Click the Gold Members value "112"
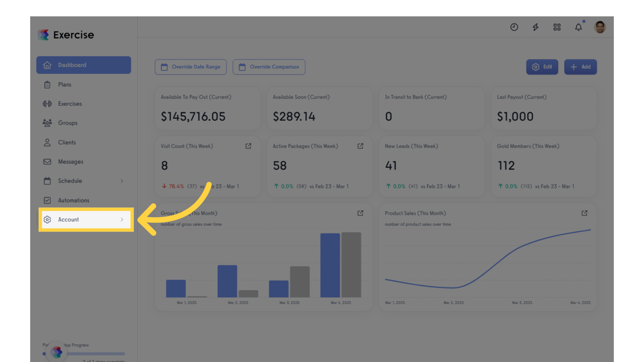The image size is (644, 362). coord(506,165)
